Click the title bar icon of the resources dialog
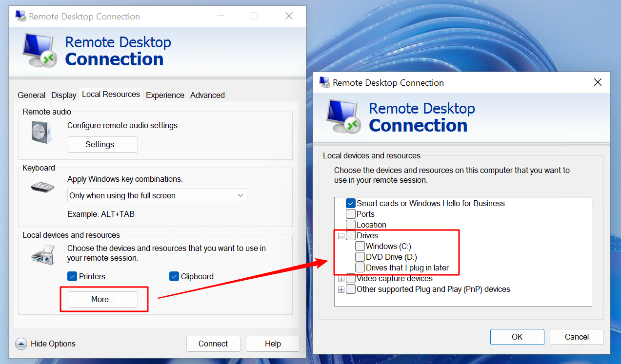The image size is (621, 364). [324, 82]
